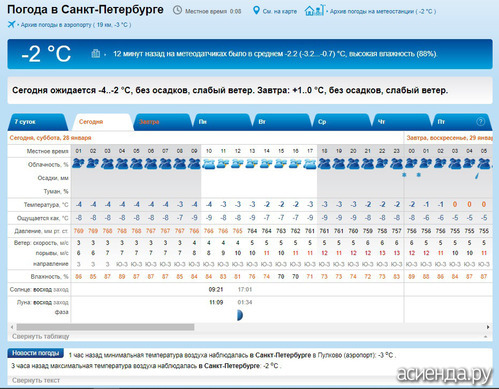Click the airplane airport archive icon
499x389 pixels.
11,25
